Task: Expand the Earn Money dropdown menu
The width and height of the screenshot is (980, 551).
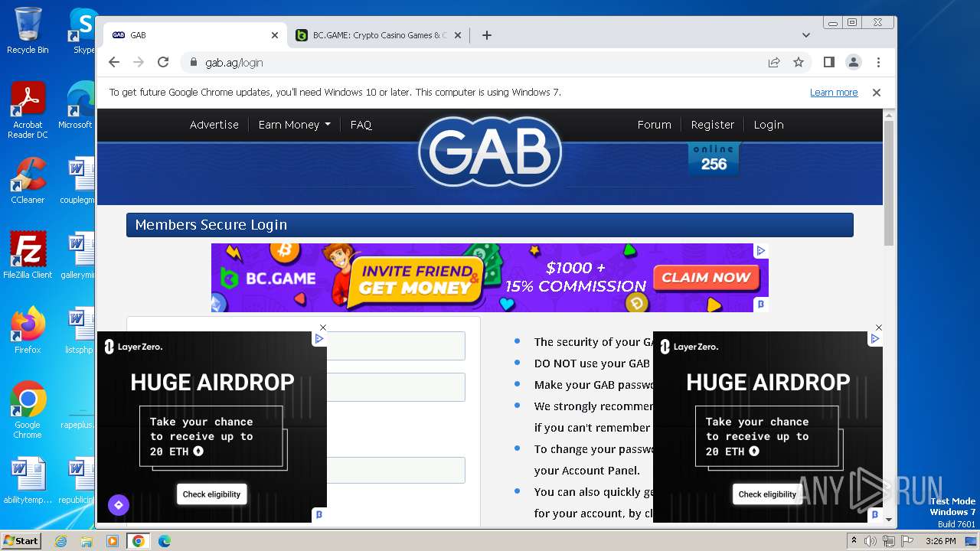Action: tap(295, 125)
